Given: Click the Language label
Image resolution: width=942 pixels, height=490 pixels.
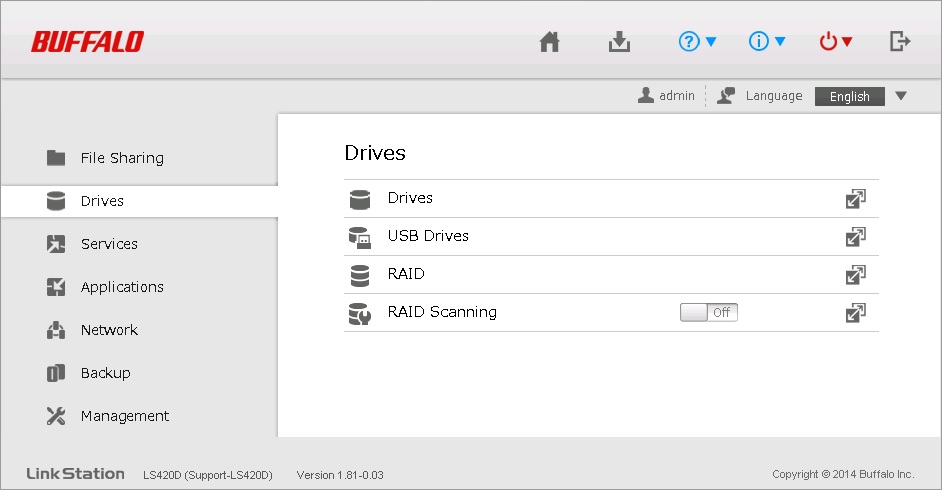Looking at the screenshot, I should 774,96.
